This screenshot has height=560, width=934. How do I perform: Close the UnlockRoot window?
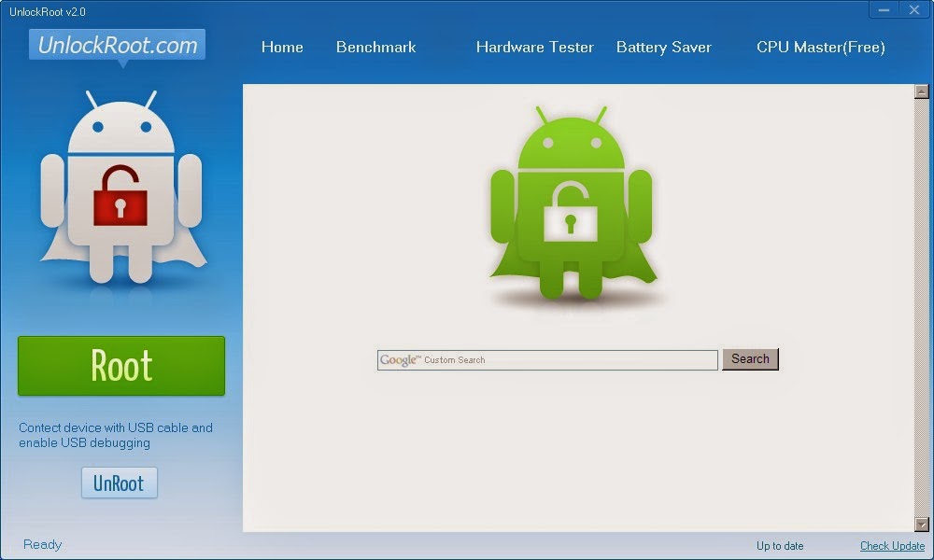[x=913, y=9]
